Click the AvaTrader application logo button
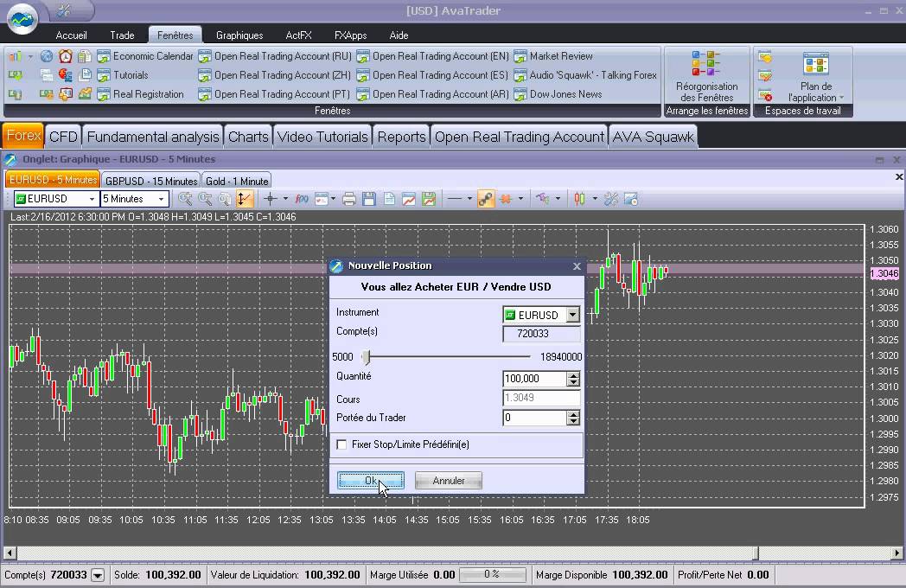Image resolution: width=906 pixels, height=588 pixels. (x=22, y=18)
